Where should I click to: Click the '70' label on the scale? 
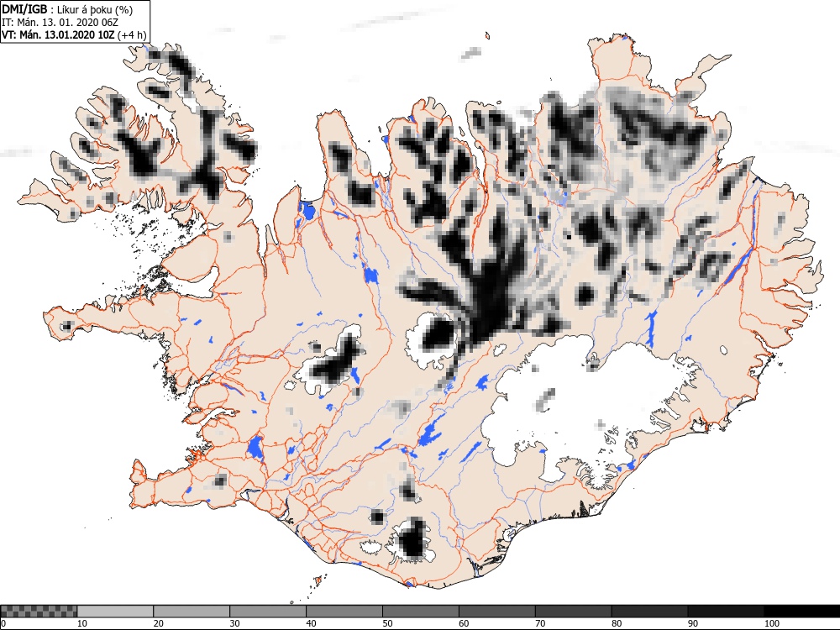point(540,623)
